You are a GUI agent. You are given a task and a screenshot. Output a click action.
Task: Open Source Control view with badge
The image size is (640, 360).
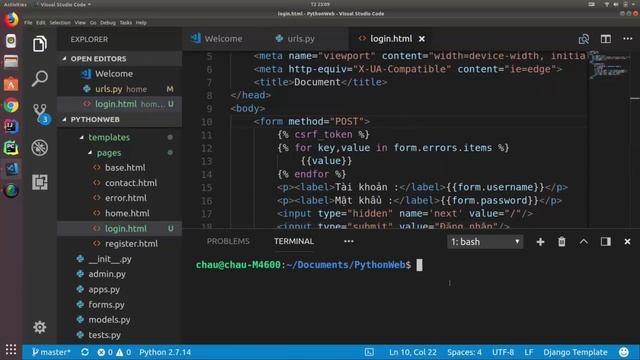pos(41,113)
